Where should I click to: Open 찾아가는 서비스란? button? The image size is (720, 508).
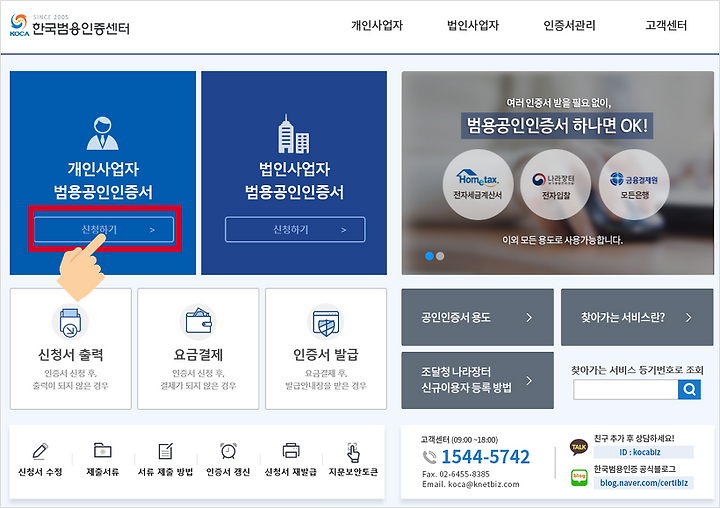coord(637,317)
